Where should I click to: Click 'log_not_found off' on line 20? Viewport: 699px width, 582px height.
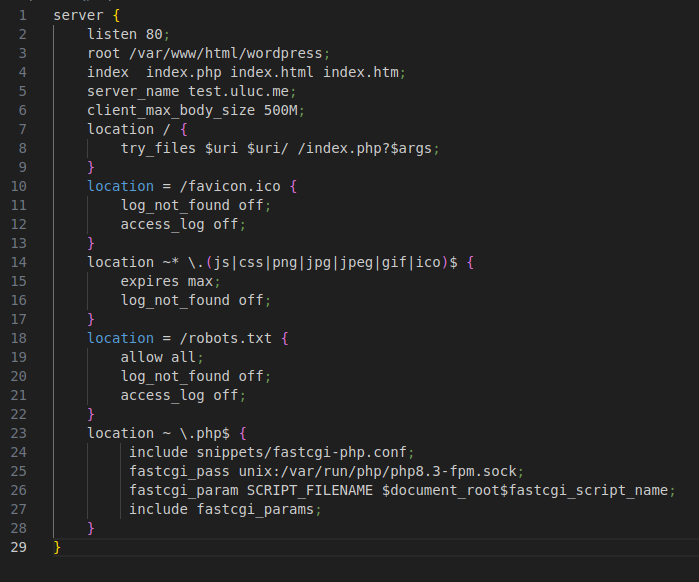(192, 377)
